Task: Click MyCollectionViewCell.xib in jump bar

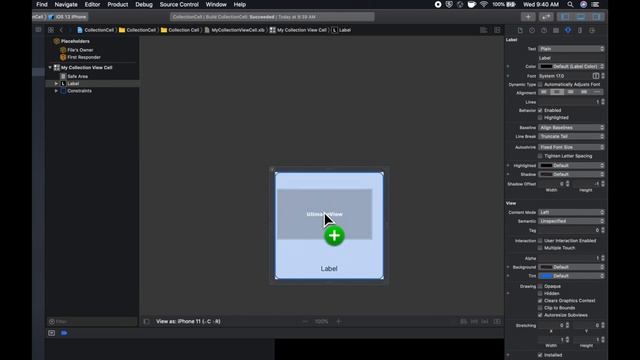Action: click(x=235, y=30)
